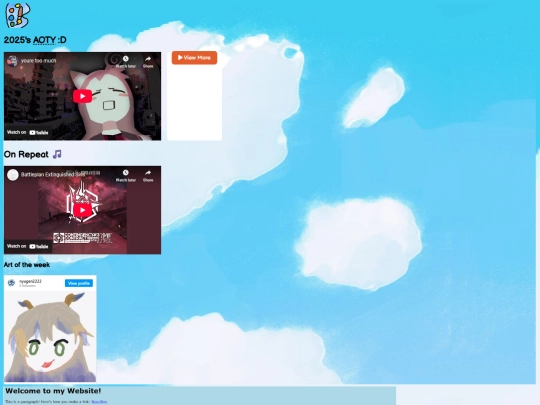This screenshot has width=540, height=405.
Task: Open Battleplan Extinguished Sins title link
Action: (53, 175)
